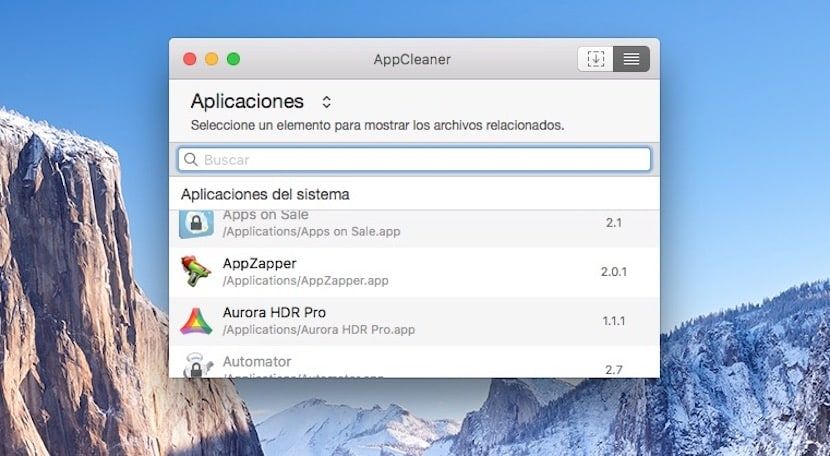Select the AppZapper ray gun icon
This screenshot has width=830, height=456.
tap(196, 272)
